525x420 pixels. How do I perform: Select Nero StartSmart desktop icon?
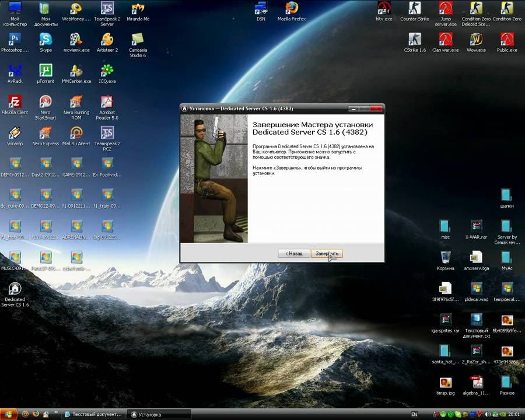point(45,107)
